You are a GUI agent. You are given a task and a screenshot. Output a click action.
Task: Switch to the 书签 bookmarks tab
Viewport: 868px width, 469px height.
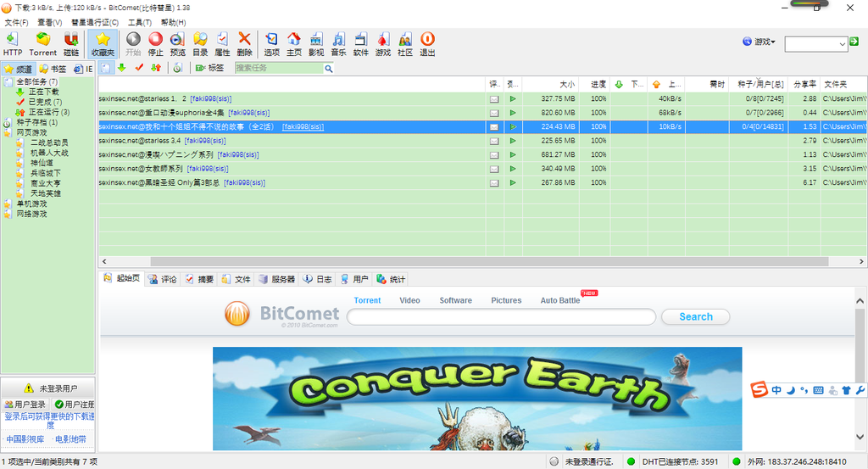(53, 69)
